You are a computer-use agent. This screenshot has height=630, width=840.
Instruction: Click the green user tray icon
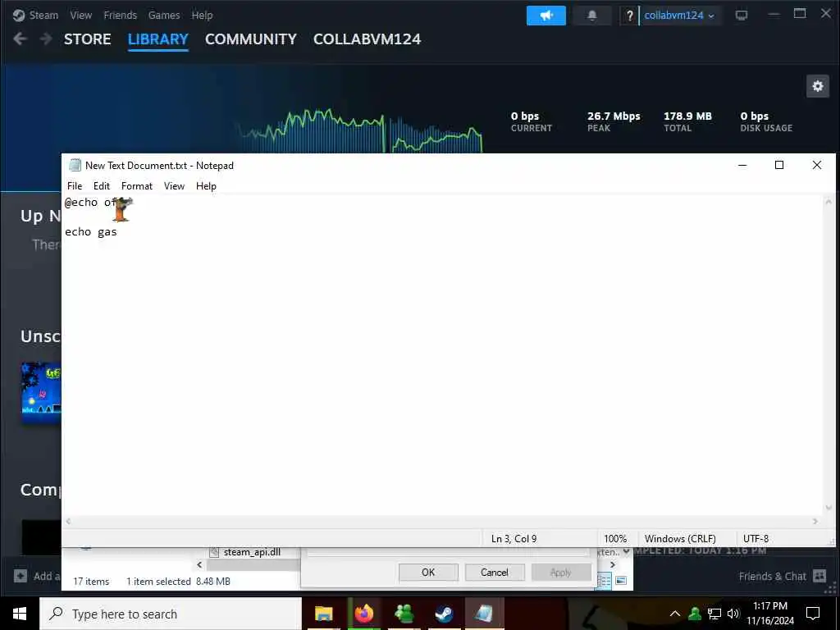pyautogui.click(x=695, y=614)
